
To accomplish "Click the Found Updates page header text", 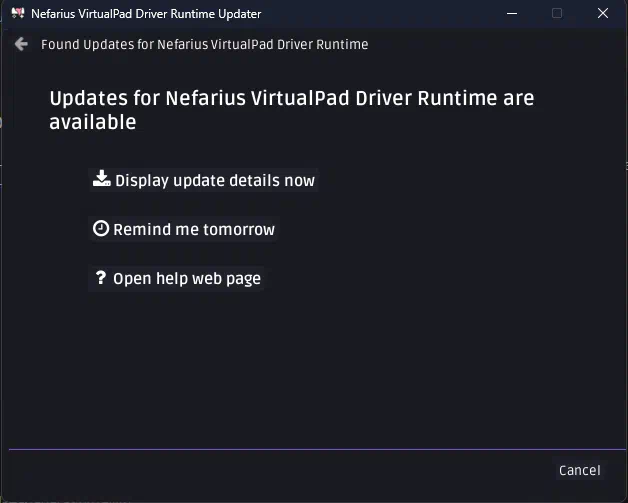I will click(x=204, y=45).
